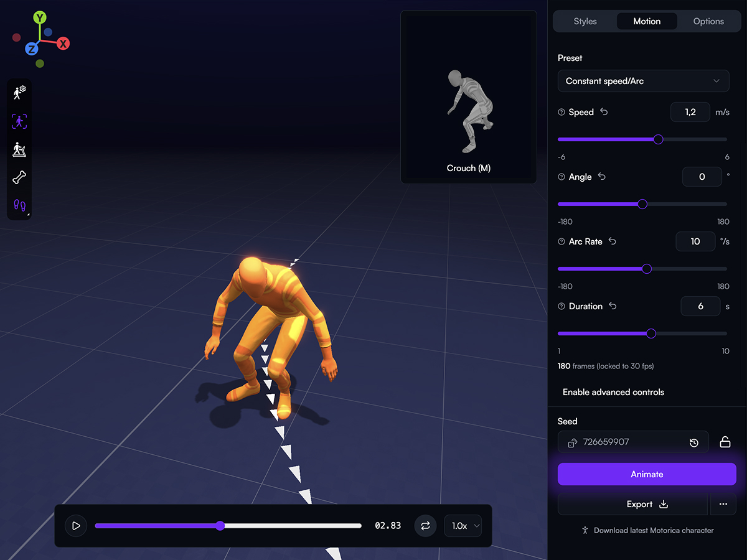
Task: Enable advanced controls
Action: click(613, 392)
